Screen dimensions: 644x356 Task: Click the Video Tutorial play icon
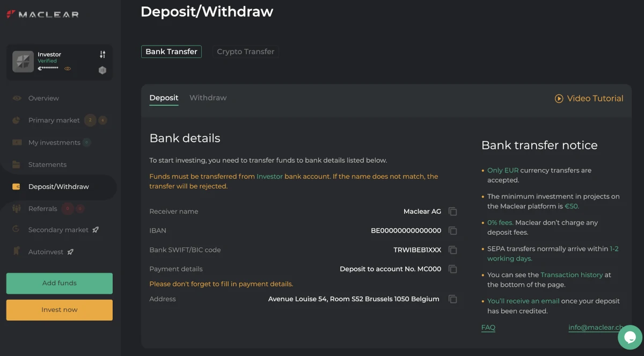pos(559,99)
